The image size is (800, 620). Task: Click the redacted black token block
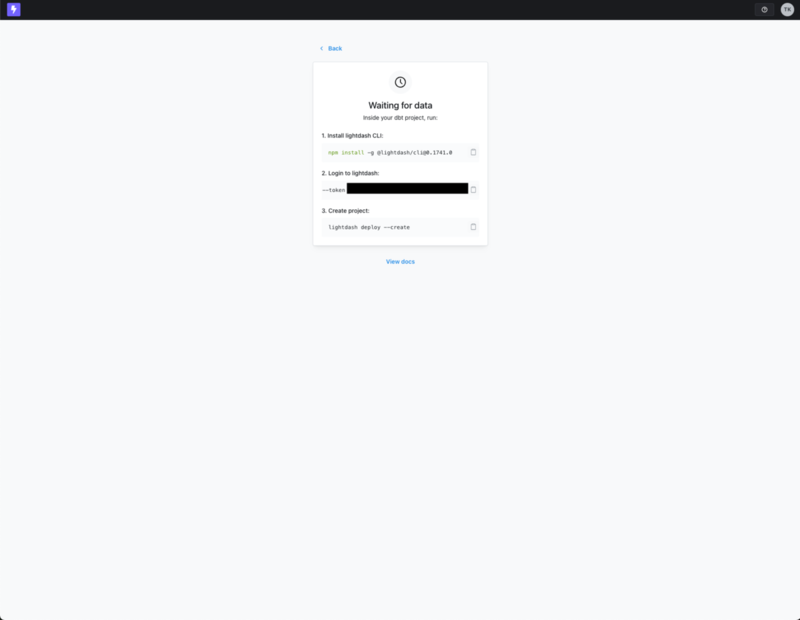click(407, 188)
